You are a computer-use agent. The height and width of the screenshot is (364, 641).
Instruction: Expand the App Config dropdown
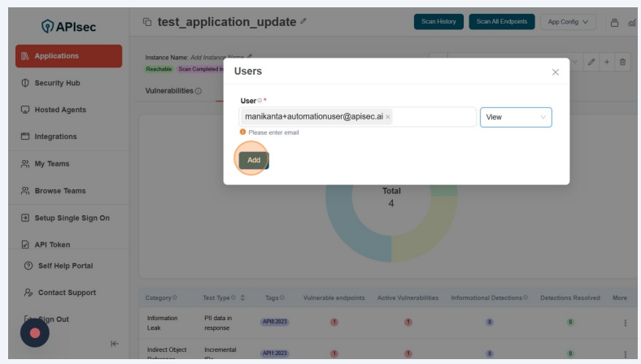pos(568,22)
